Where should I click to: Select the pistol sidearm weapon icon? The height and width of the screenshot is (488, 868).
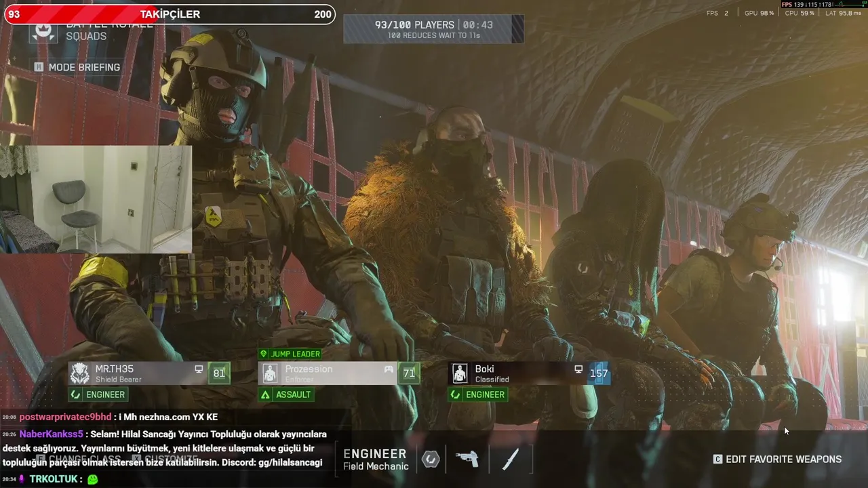pos(467,459)
